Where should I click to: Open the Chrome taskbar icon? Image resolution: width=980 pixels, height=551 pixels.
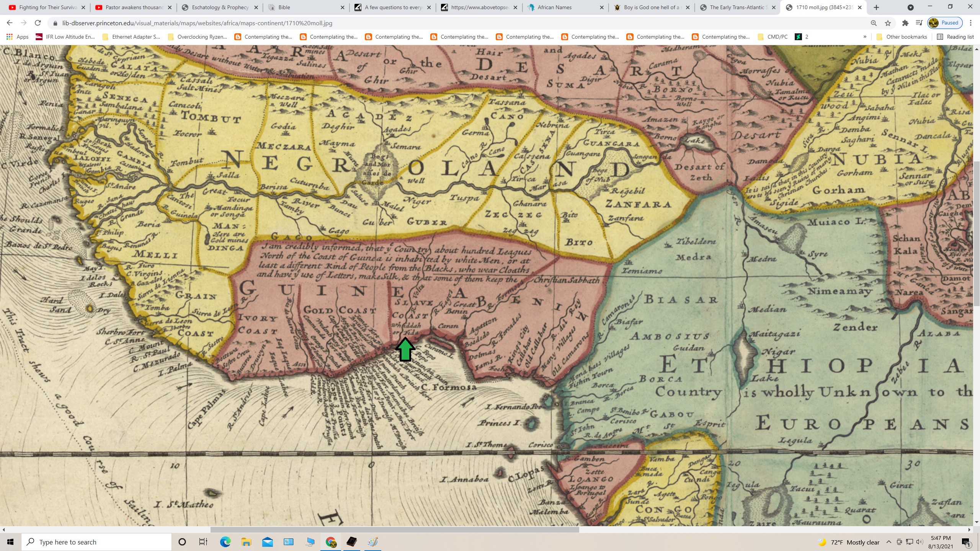[331, 542]
